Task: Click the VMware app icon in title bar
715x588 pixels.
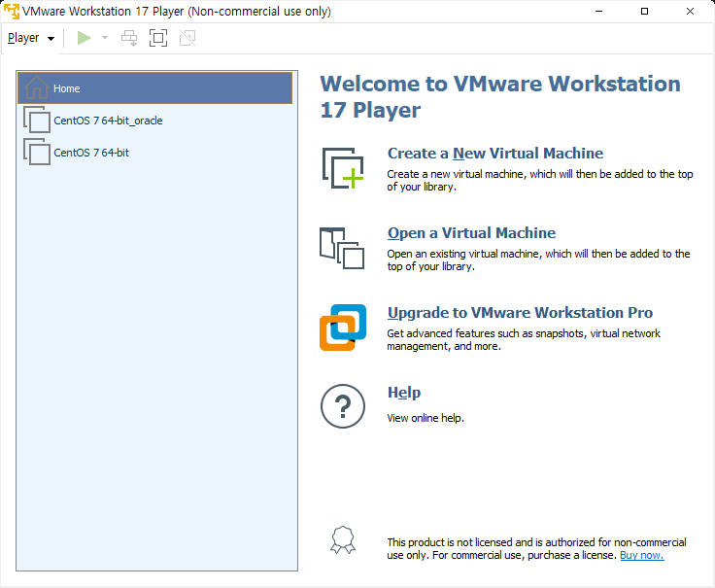Action: [x=12, y=12]
